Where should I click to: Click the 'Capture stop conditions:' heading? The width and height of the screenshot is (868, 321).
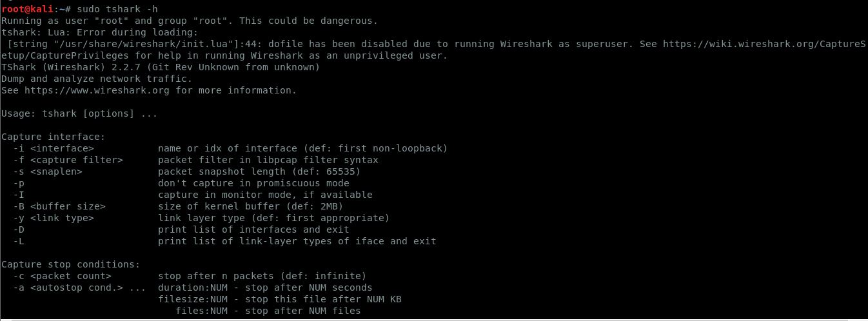pyautogui.click(x=70, y=264)
